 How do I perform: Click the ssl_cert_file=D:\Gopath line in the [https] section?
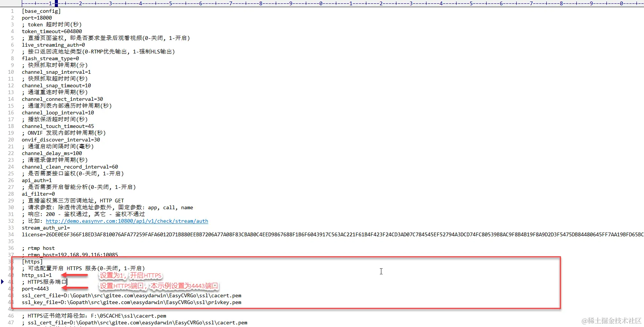point(132,296)
